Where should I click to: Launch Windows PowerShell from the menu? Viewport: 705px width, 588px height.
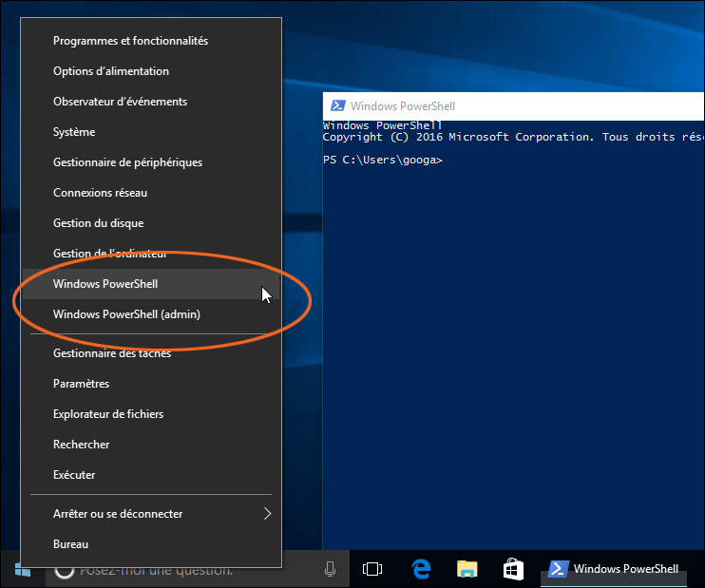151,284
